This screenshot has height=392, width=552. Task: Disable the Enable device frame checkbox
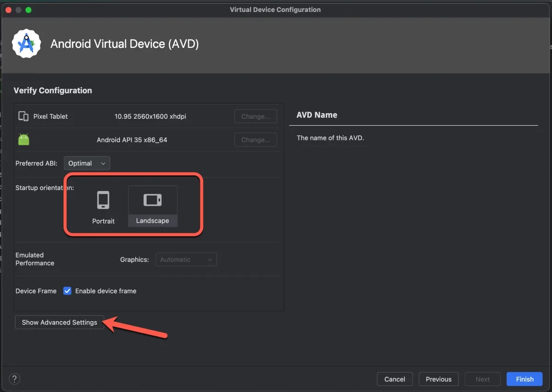click(68, 291)
